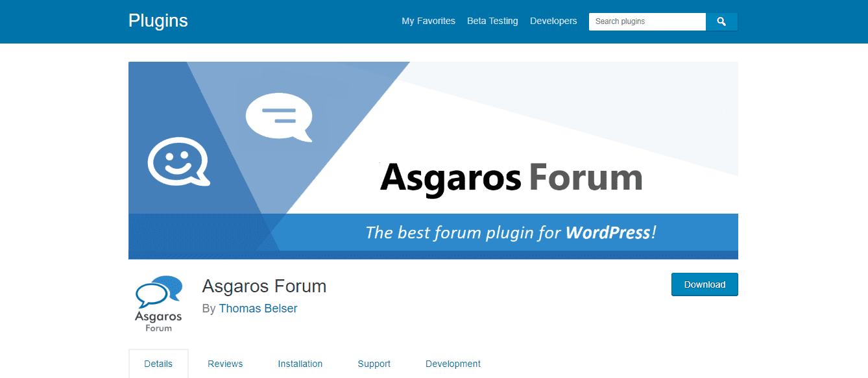Open My Favorites in the header
Screen dimensions: 868x378
[428, 21]
